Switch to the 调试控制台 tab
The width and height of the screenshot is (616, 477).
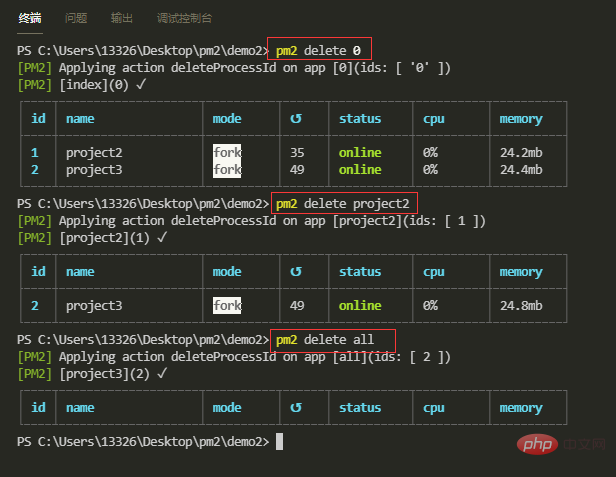pos(184,18)
